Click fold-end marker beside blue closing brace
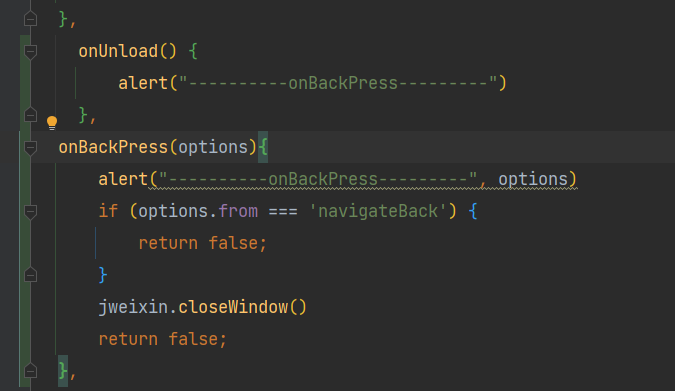675x391 pixels. [30, 275]
